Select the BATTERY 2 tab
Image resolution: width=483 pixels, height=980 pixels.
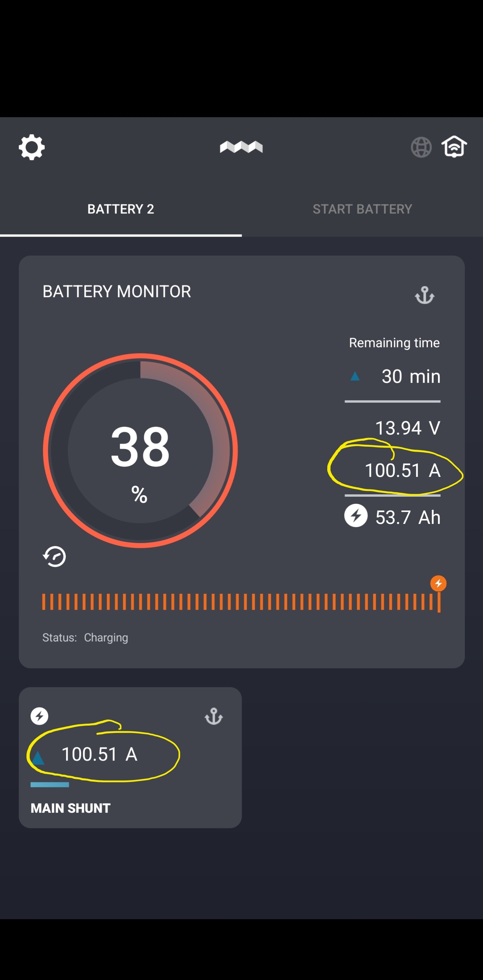pyautogui.click(x=120, y=209)
